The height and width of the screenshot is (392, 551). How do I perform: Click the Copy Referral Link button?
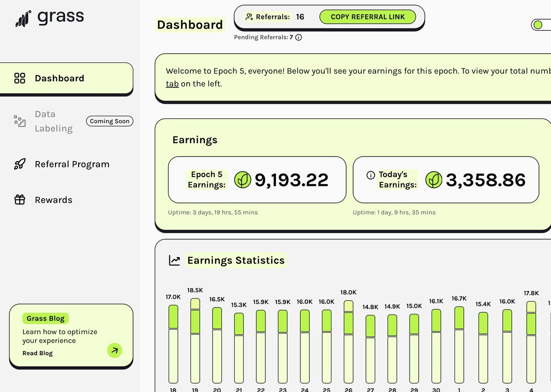pos(367,17)
